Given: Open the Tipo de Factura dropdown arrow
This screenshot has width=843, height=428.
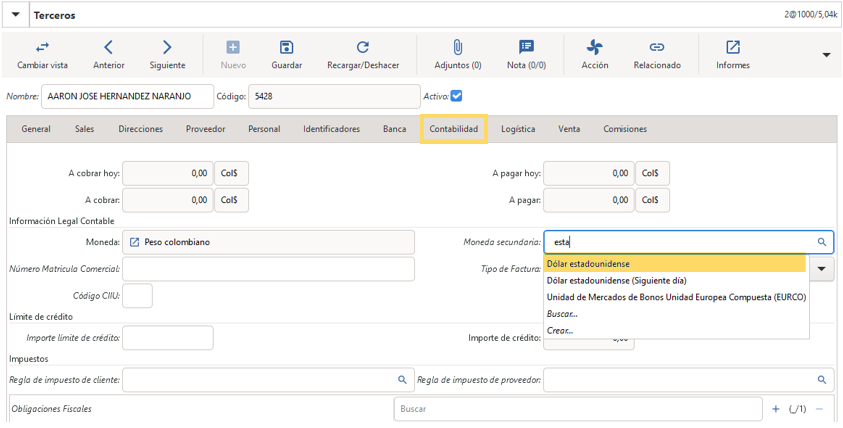Looking at the screenshot, I should coord(821,269).
